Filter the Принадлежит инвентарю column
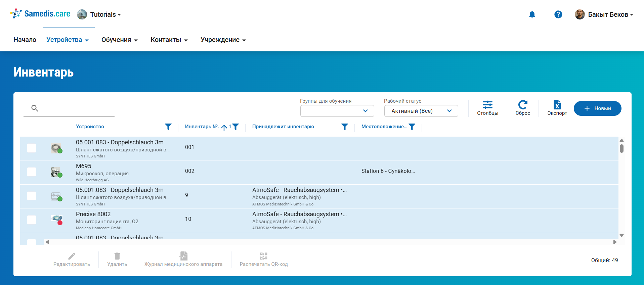This screenshot has width=644, height=285. click(345, 127)
